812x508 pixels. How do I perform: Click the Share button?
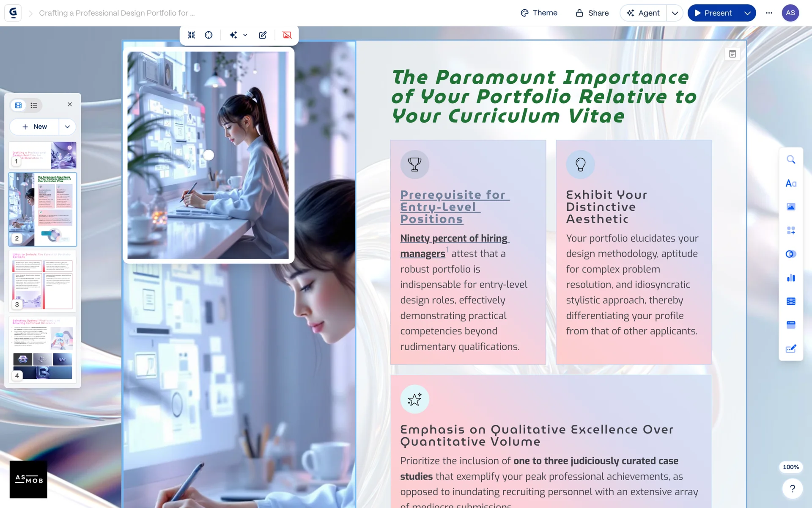592,13
